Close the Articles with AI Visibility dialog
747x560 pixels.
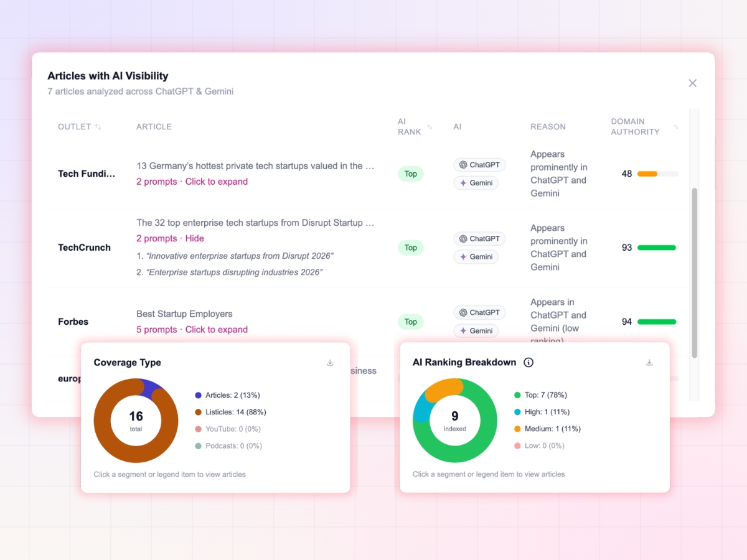[692, 83]
